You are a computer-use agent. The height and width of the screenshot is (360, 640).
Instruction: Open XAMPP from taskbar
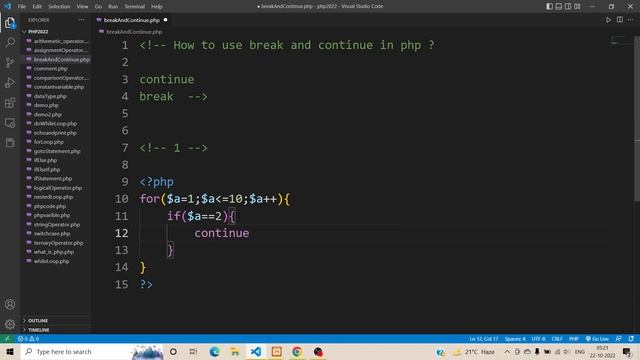pos(276,351)
